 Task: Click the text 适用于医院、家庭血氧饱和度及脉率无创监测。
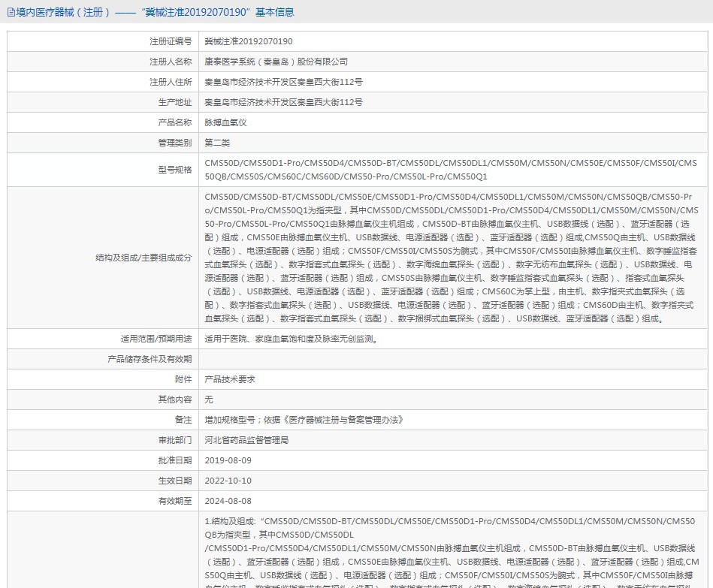pos(292,339)
